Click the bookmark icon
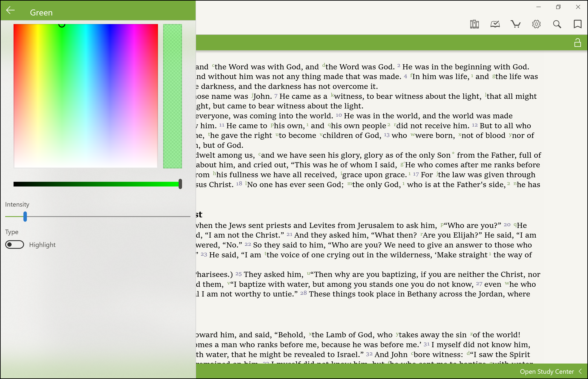 (577, 24)
